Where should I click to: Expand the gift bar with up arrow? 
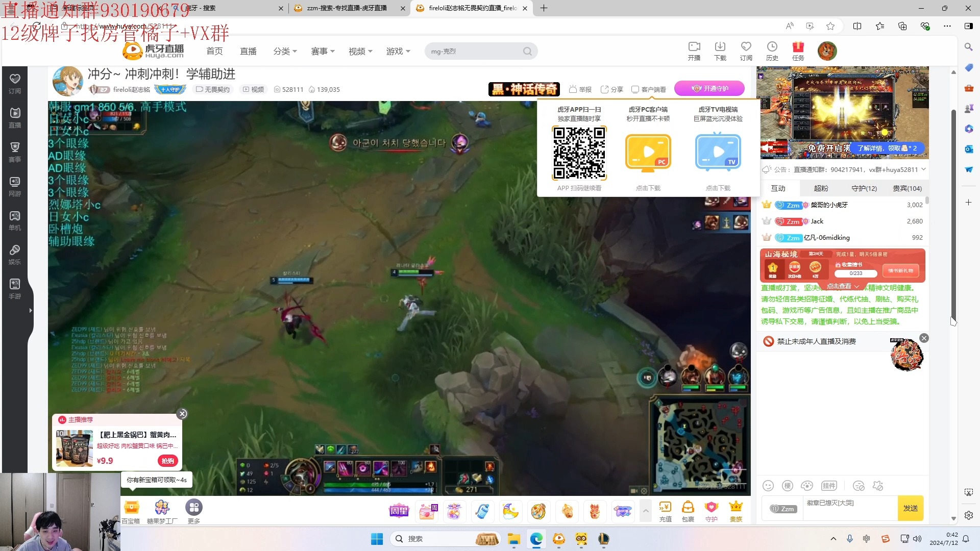[646, 511]
